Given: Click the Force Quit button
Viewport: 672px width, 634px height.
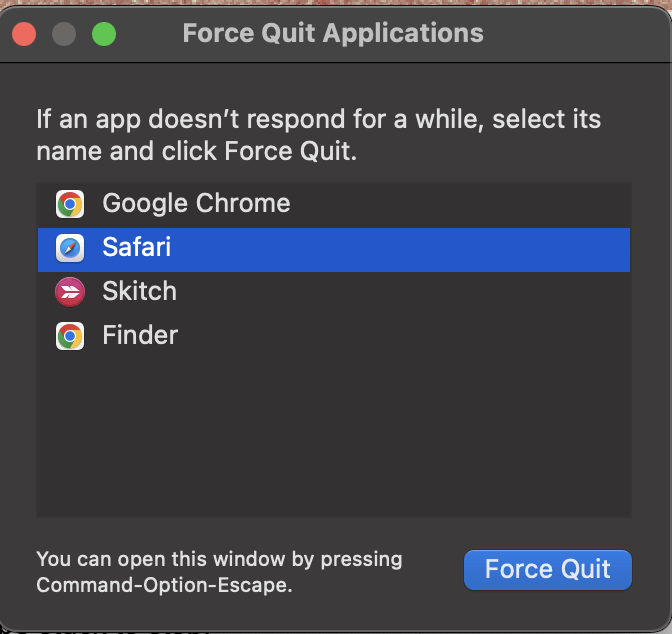Looking at the screenshot, I should [x=548, y=570].
